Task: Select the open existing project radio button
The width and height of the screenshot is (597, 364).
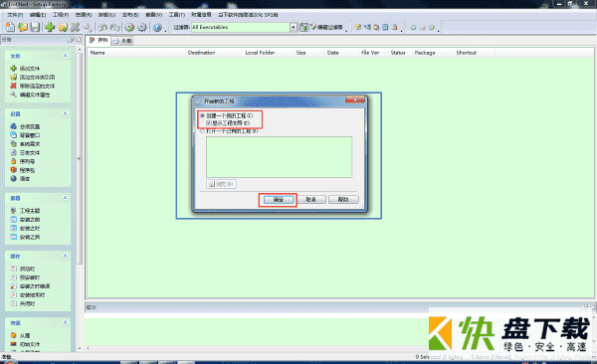Action: [203, 131]
